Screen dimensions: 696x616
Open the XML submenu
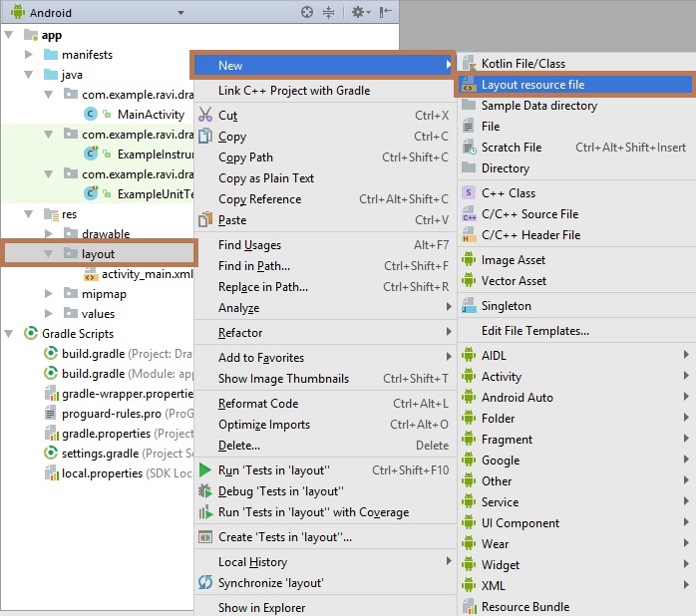pyautogui.click(x=576, y=585)
